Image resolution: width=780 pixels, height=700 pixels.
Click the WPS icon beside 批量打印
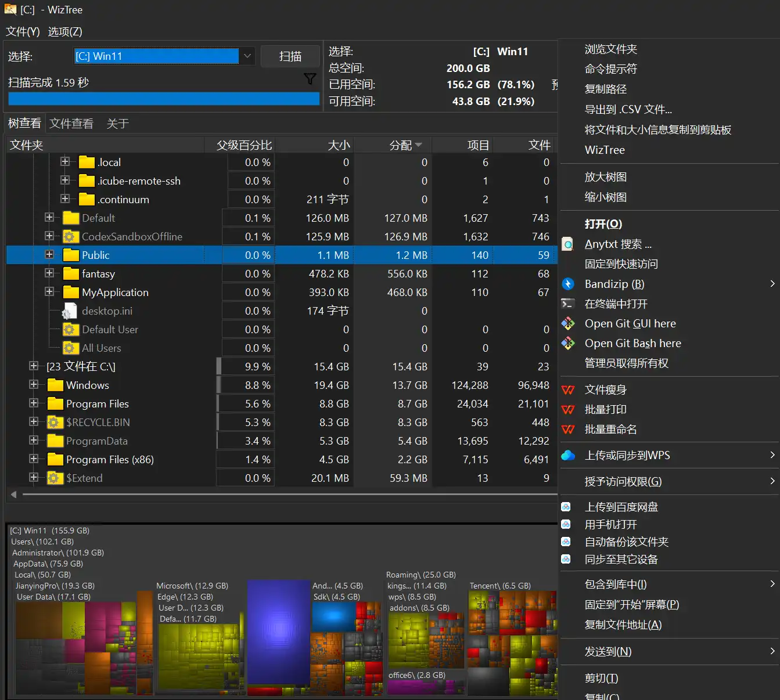[568, 409]
